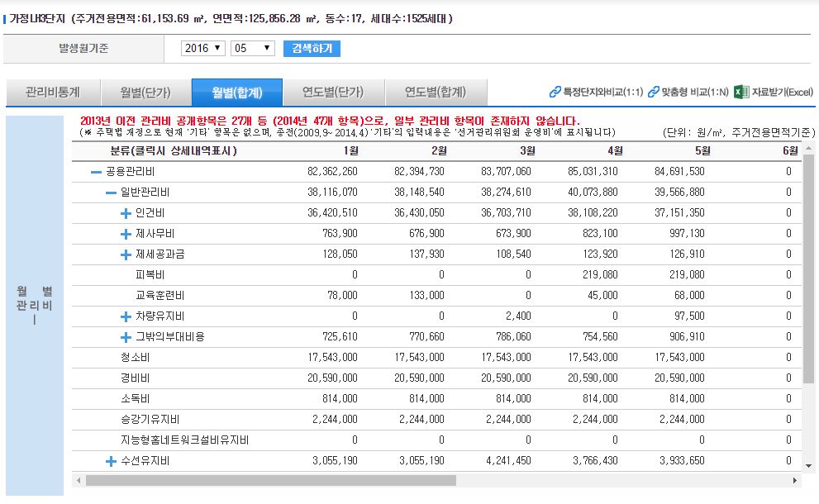
Task: Expand the 수선유지비 row
Action: pyautogui.click(x=111, y=461)
